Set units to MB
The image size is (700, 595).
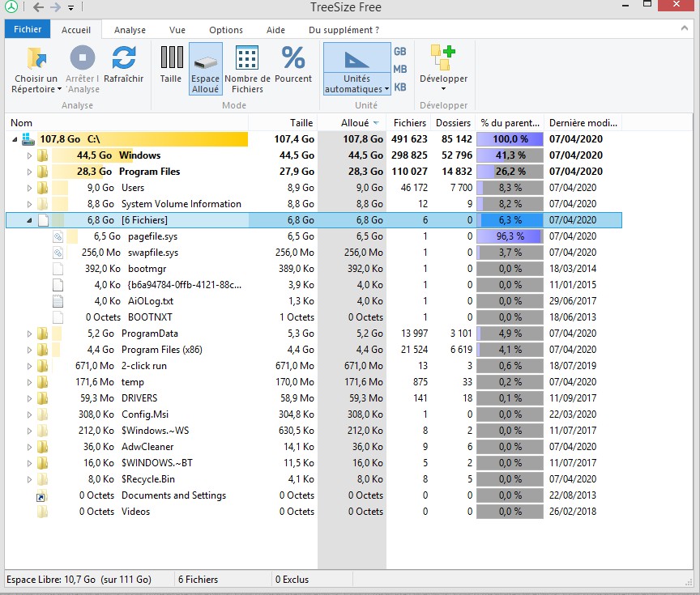point(400,69)
